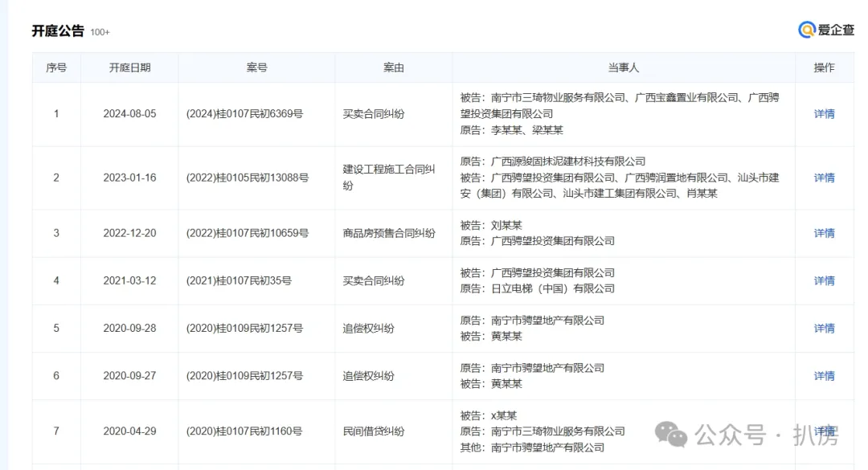The image size is (868, 470).
Task: Click the 案由 column header
Action: tap(394, 67)
